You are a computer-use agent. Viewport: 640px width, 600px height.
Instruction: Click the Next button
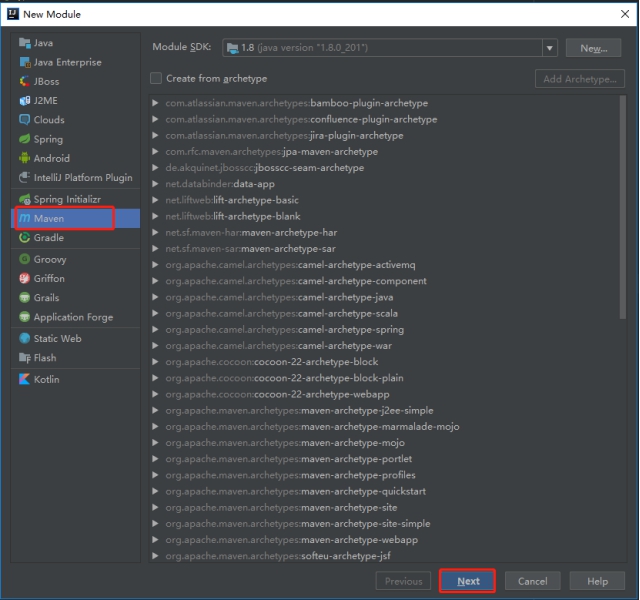[x=468, y=581]
